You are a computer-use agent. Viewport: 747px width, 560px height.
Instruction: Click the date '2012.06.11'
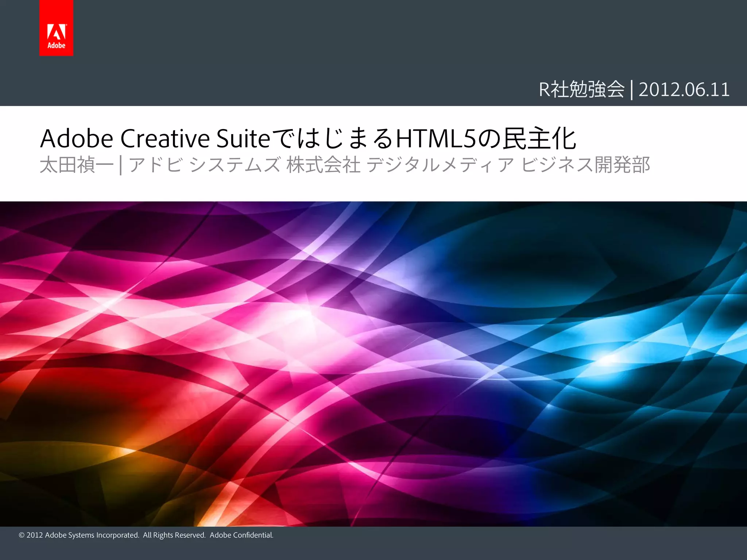point(684,90)
